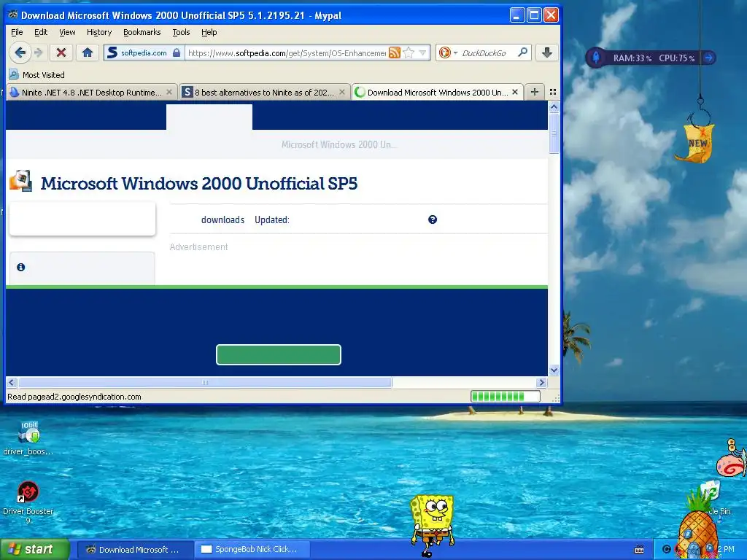
Task: Open the DuckDuckGo search engine selector
Action: (x=447, y=52)
